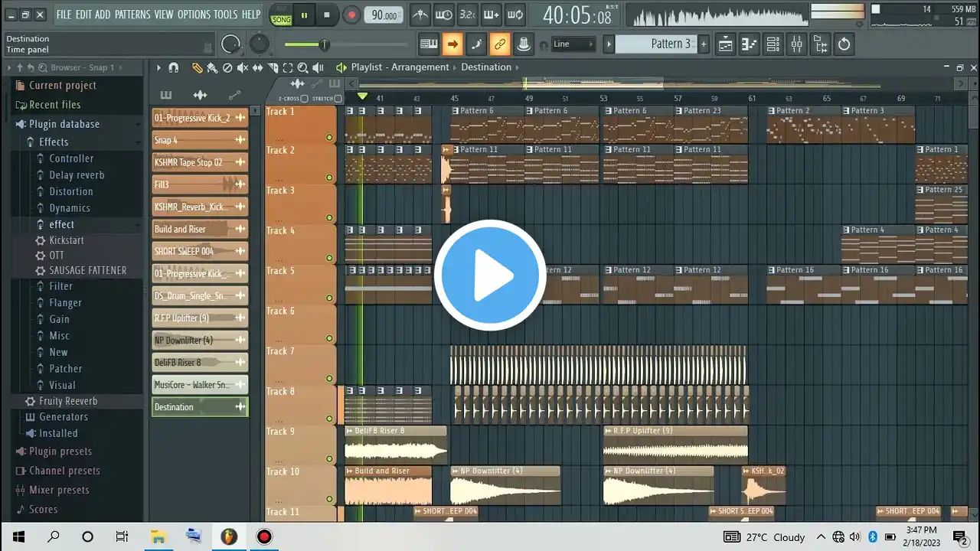Screen dimensions: 980x551
Task: Click the tempo field showing 90.000
Action: tap(384, 15)
